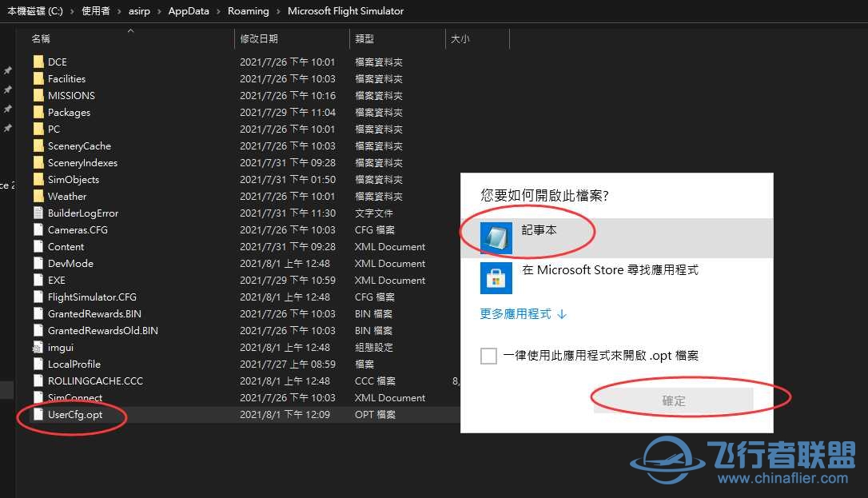The width and height of the screenshot is (868, 498).
Task: Click 文字文件 type cell of BuilderLogError
Action: (374, 213)
